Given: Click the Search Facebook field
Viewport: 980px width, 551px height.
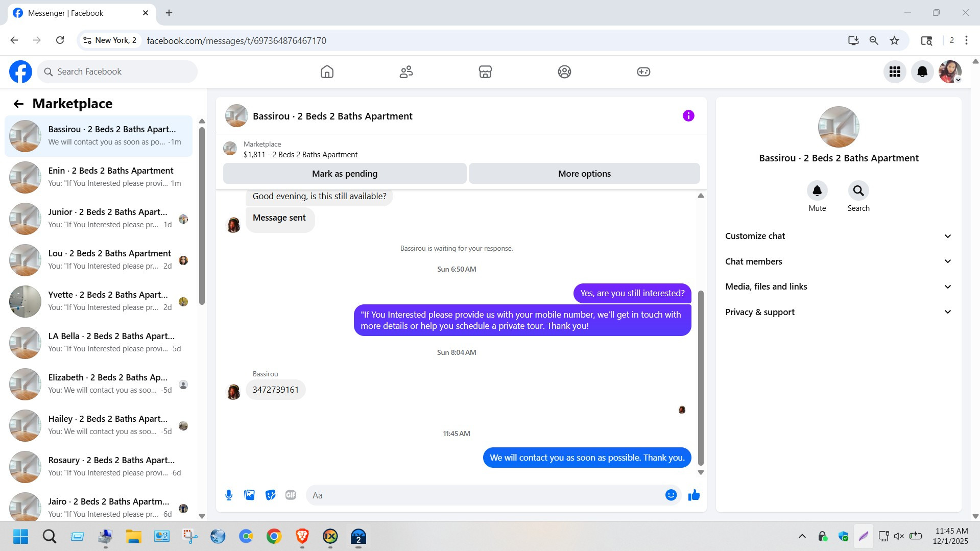Looking at the screenshot, I should 117,72.
